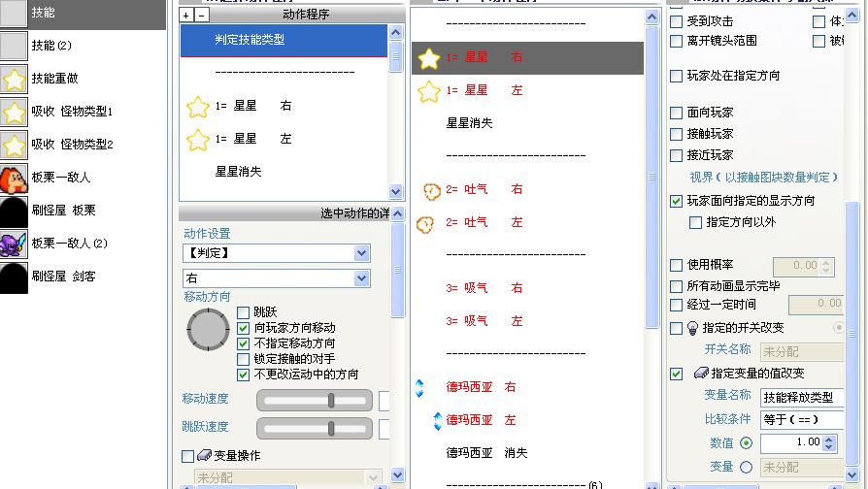The width and height of the screenshot is (868, 489).
Task: Click the puff icon beside 2= 吐气 右
Action: pyautogui.click(x=432, y=191)
